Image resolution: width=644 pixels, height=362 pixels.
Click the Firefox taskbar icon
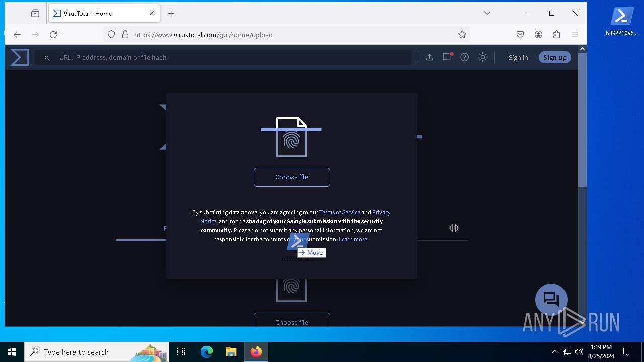coord(256,352)
